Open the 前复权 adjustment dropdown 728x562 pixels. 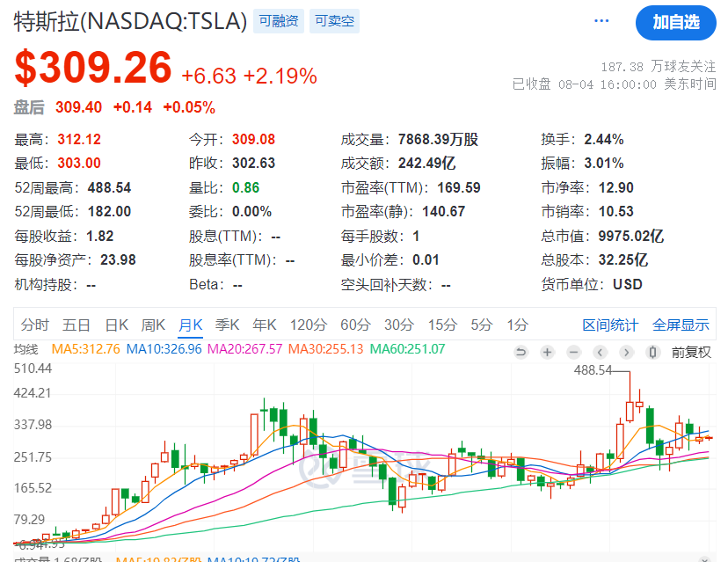point(691,352)
